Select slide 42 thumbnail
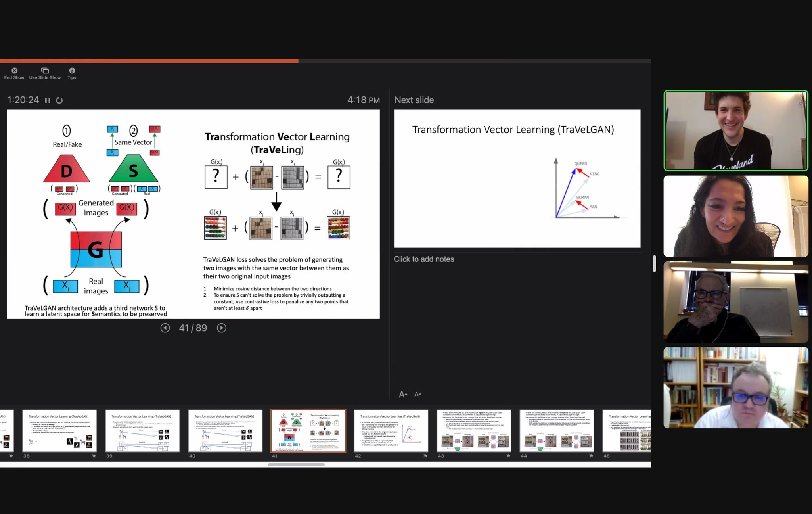Image resolution: width=812 pixels, height=514 pixels. click(391, 431)
